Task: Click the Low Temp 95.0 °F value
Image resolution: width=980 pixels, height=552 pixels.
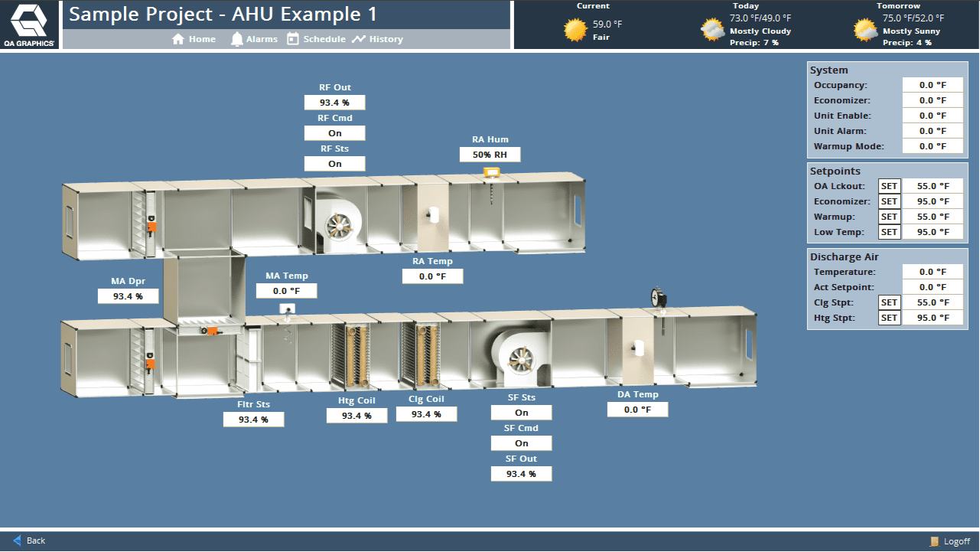Action: [933, 232]
